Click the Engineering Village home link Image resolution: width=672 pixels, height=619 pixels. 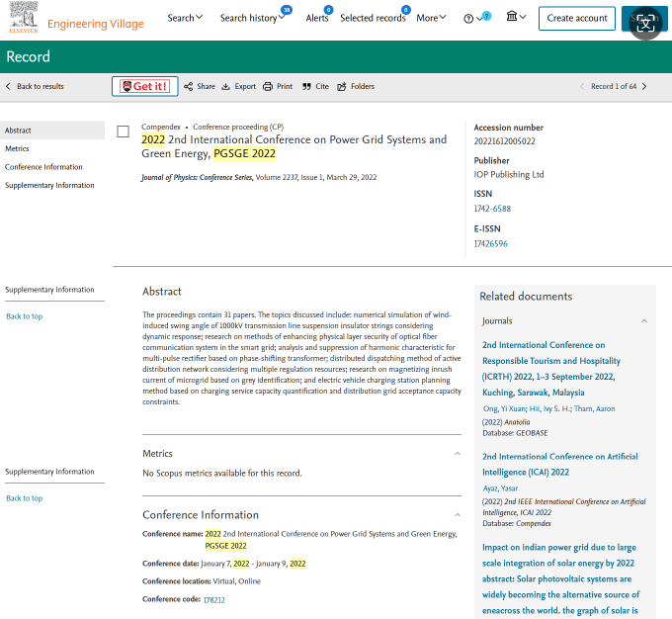[96, 24]
